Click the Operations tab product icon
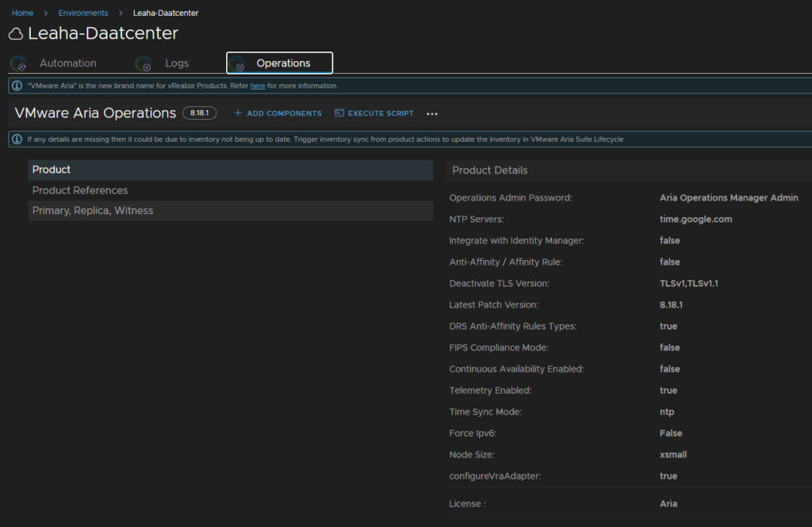812x527 pixels. (236, 63)
